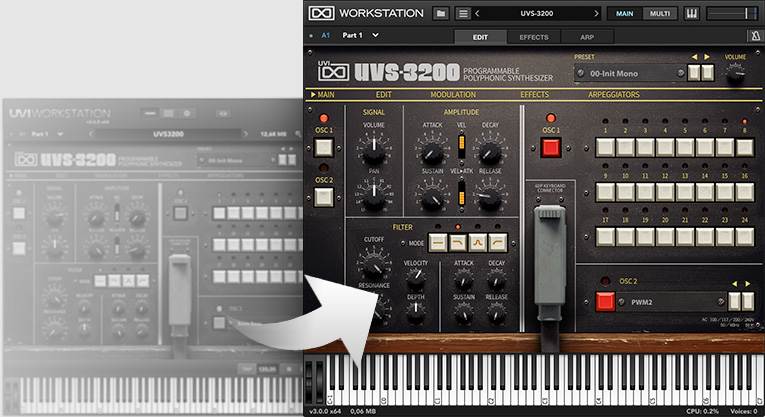Click the UVI logo on UVS-3200 panel
This screenshot has height=417, width=765.
[333, 71]
